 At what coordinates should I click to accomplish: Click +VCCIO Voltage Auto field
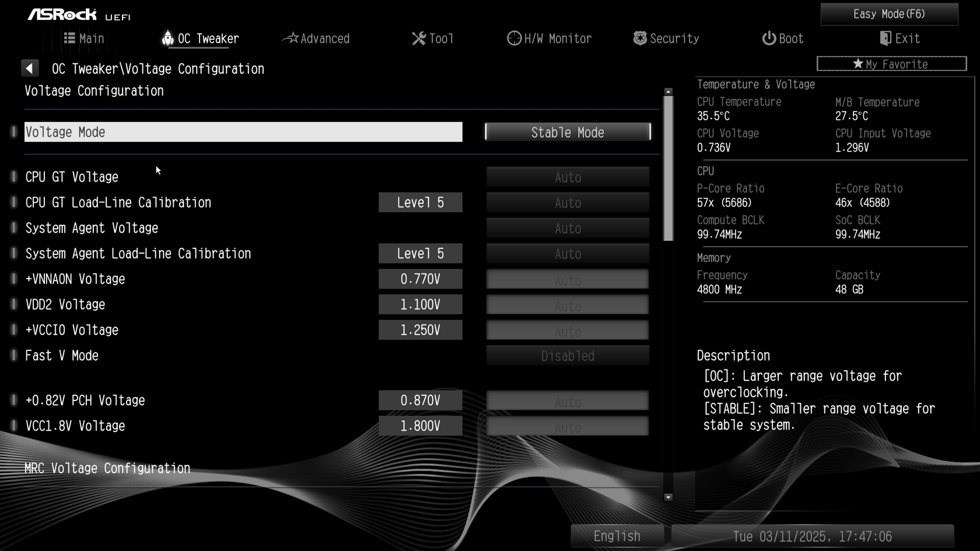(568, 330)
